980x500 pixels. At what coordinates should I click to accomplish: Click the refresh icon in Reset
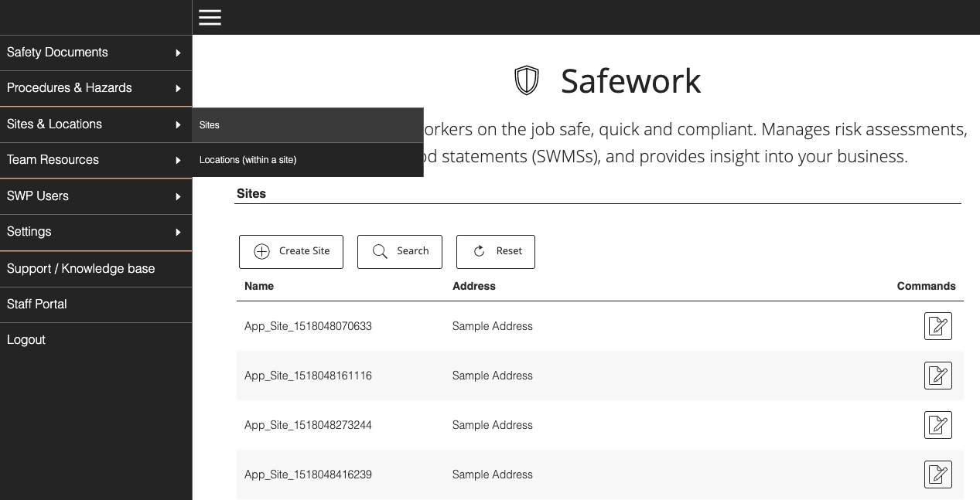tap(479, 251)
